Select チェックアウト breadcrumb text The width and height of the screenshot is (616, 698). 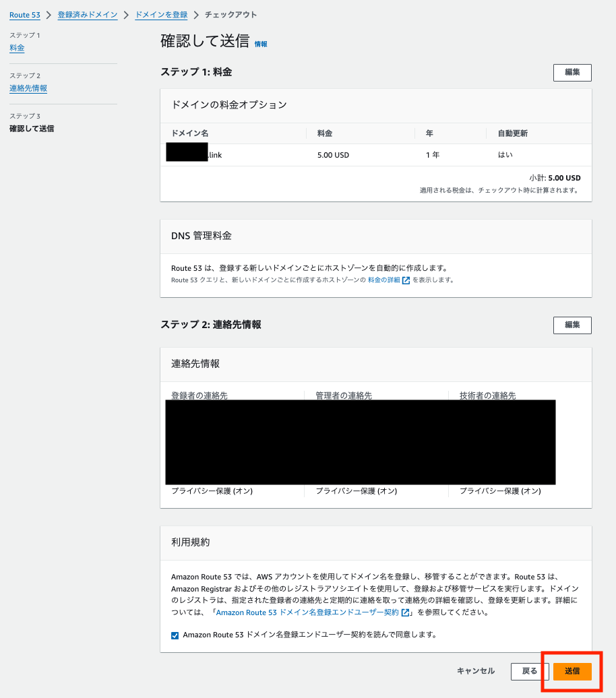(230, 15)
